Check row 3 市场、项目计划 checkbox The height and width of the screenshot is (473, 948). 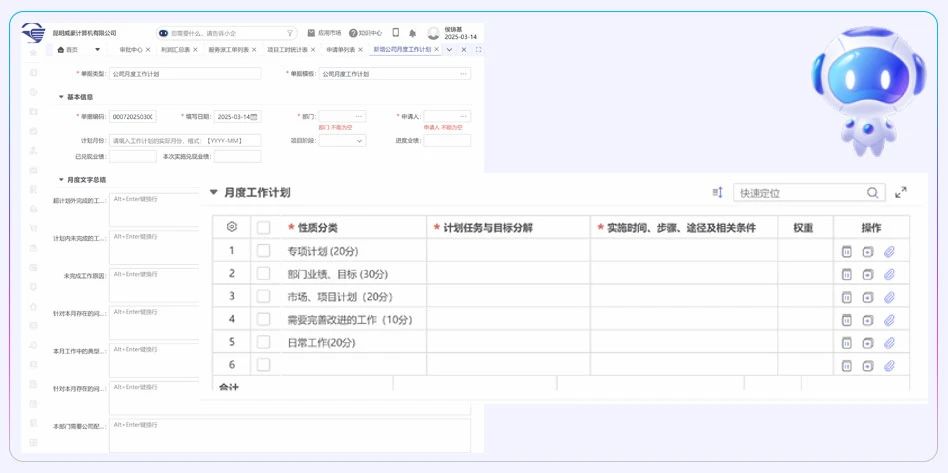pyautogui.click(x=264, y=296)
